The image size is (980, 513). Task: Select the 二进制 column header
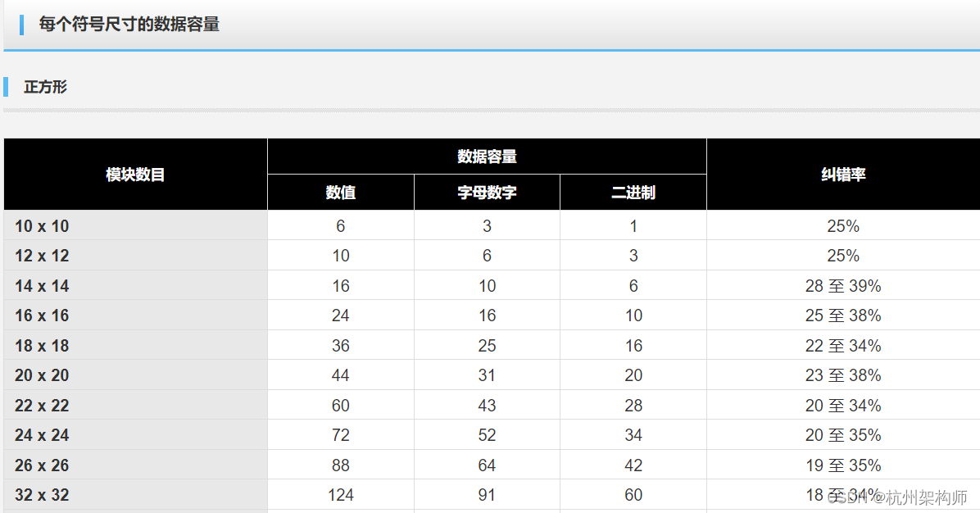[633, 192]
